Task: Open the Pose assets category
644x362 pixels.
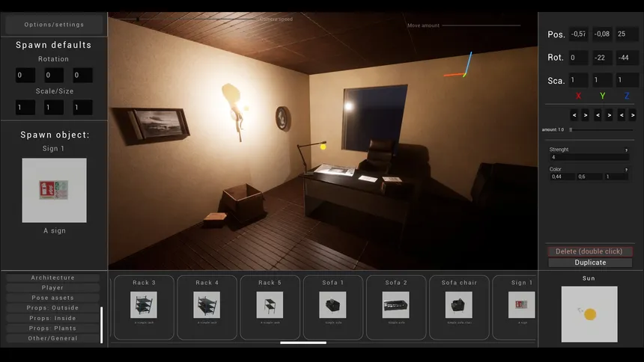Action: tap(53, 298)
